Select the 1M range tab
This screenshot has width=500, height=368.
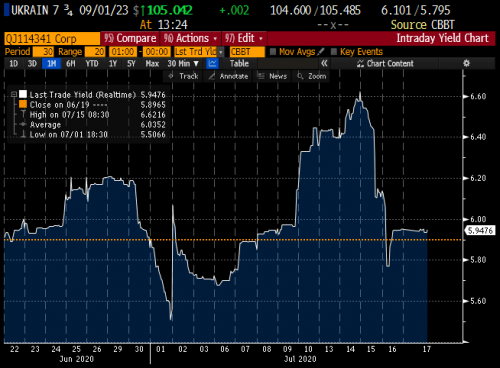[x=52, y=63]
